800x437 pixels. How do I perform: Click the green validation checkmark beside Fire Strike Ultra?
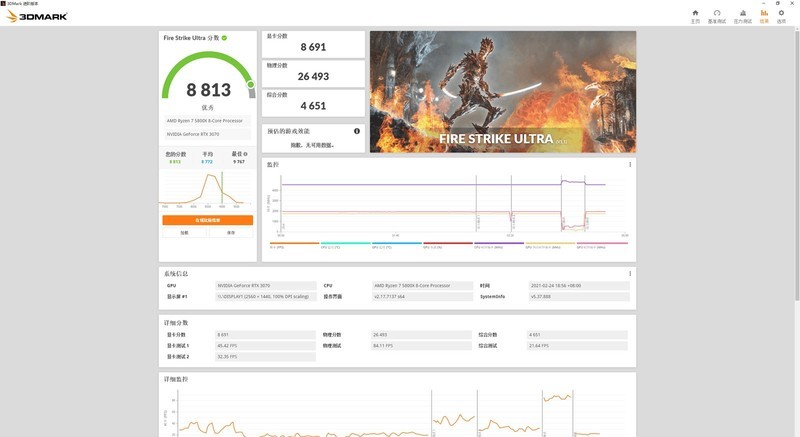tap(224, 38)
